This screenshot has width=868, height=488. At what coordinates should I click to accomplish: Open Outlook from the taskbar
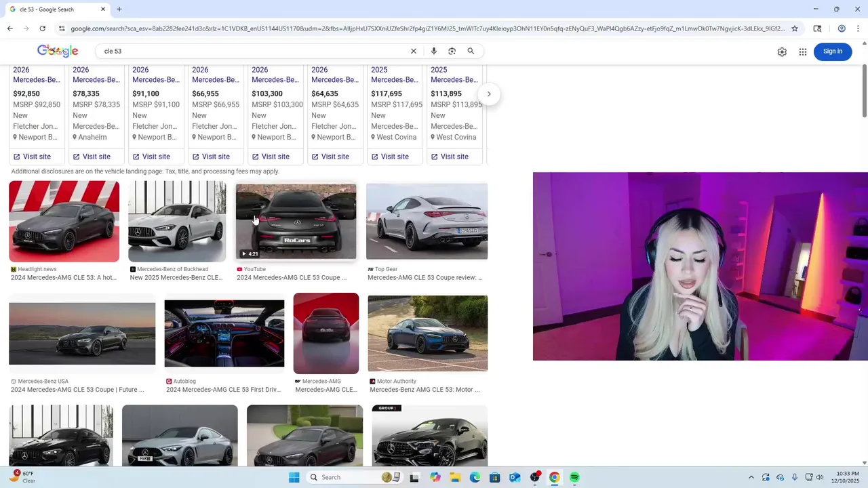click(x=515, y=477)
